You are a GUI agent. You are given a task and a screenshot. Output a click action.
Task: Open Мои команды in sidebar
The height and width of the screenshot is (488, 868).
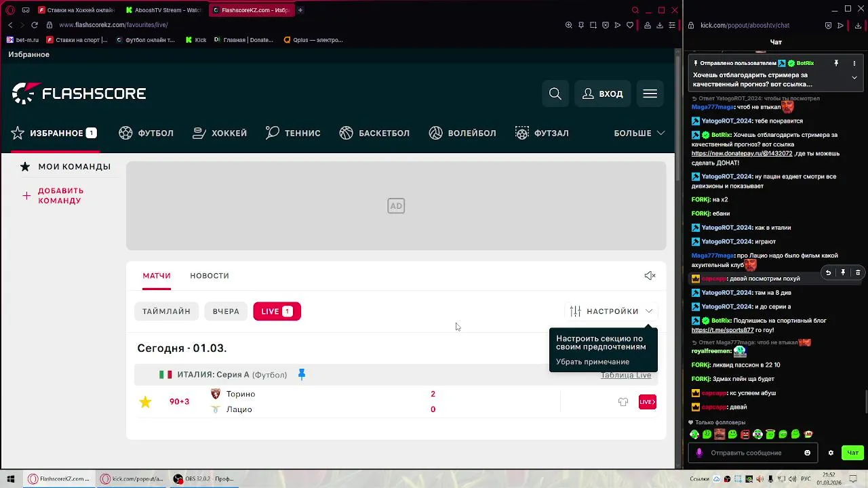pyautogui.click(x=66, y=167)
